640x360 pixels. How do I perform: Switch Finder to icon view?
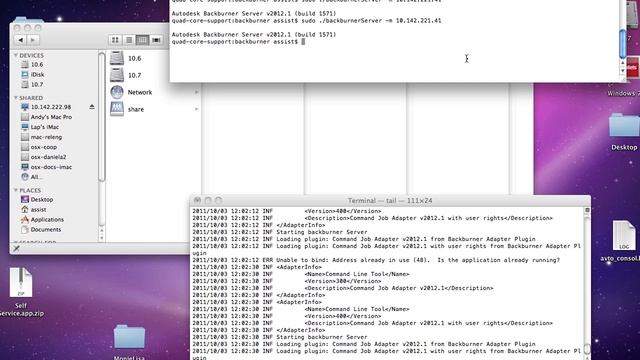[x=115, y=40]
